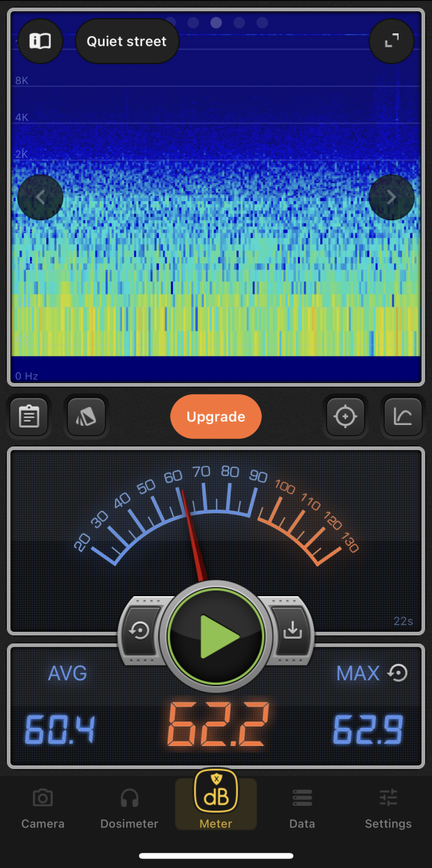Open the graph curve chart icon
The image size is (432, 868).
click(x=403, y=417)
